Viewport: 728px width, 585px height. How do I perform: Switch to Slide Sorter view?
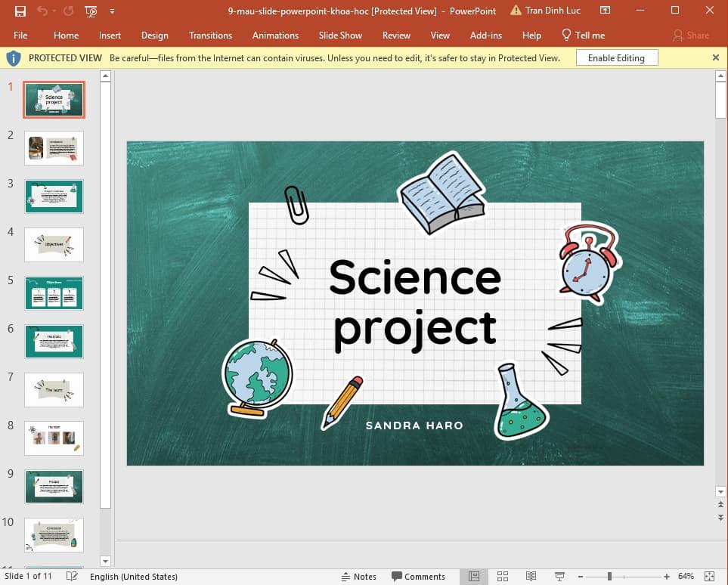(x=503, y=576)
